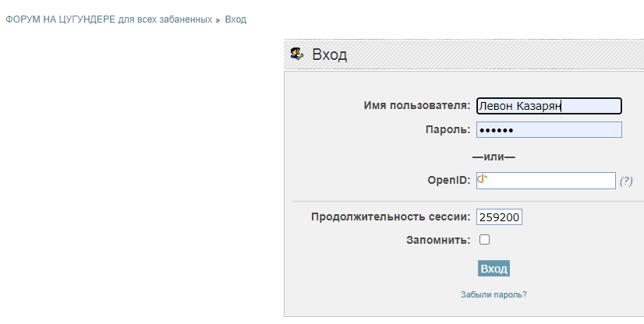Click the Вход breadcrumb link
The width and height of the screenshot is (644, 324).
coord(235,19)
